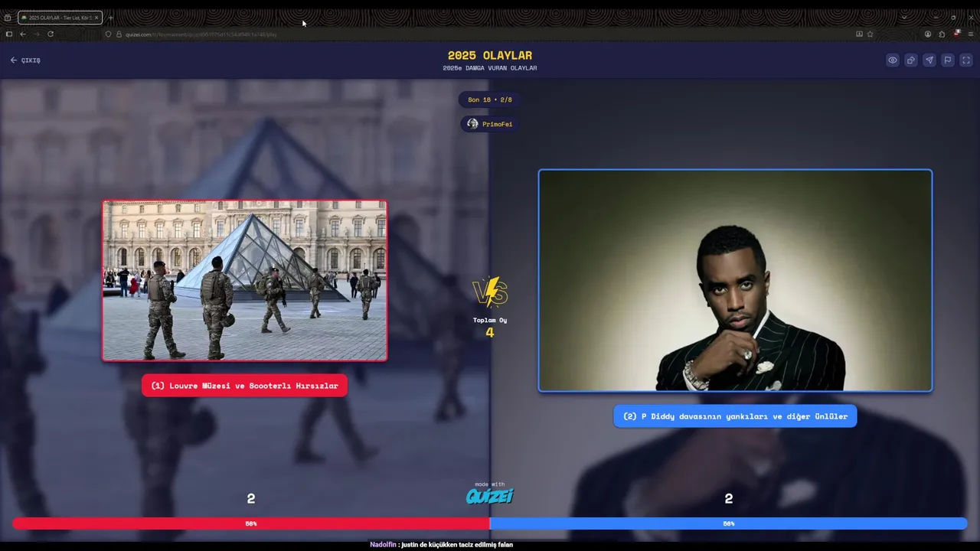Click the padlock site info icon
This screenshot has width=980, height=551.
point(119,34)
